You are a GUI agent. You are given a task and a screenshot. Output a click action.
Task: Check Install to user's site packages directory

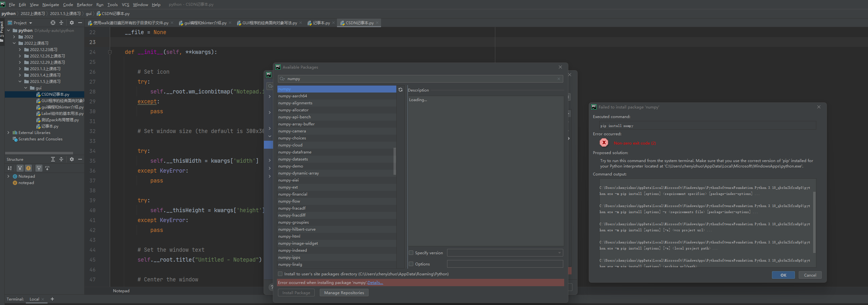[x=280, y=274]
